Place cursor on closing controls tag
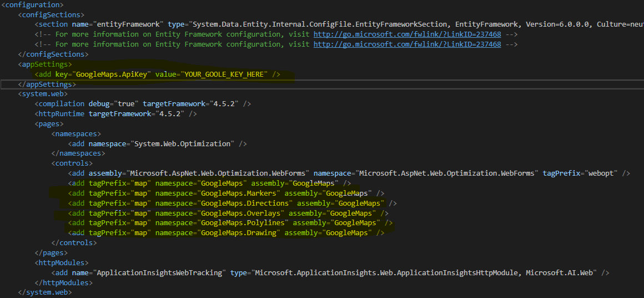This screenshot has width=644, height=298. 74,243
